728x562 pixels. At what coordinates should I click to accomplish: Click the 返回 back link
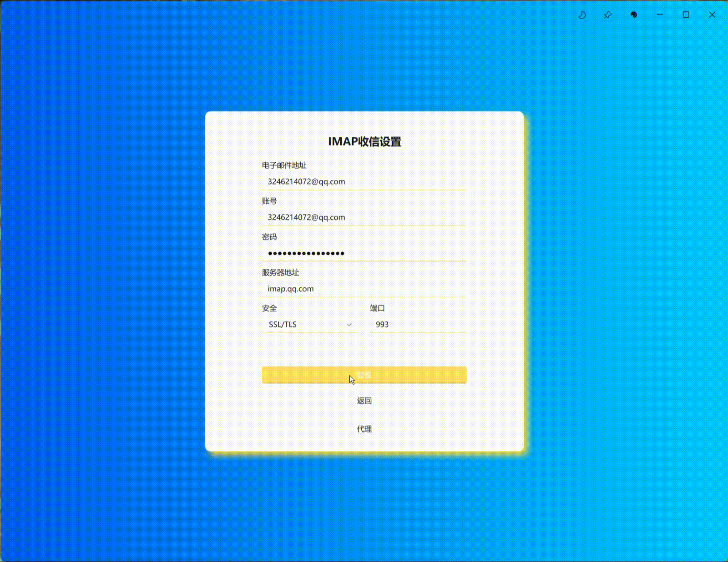[x=364, y=401]
